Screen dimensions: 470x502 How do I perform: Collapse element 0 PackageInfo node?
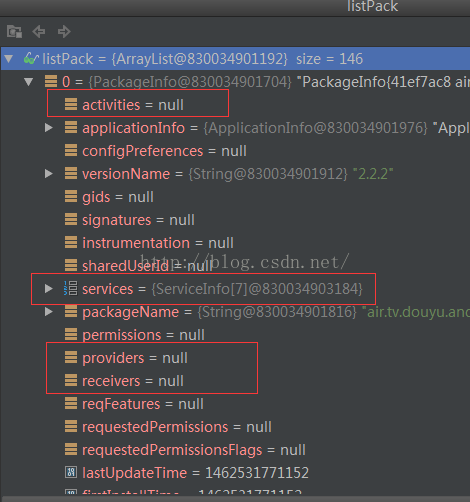(29, 82)
